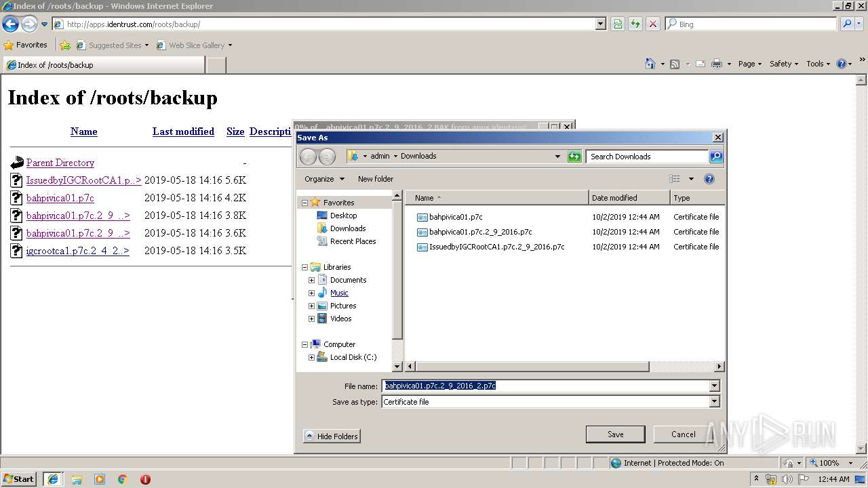Expand the Local Disk (C:) node
This screenshot has height=488, width=868.
312,357
